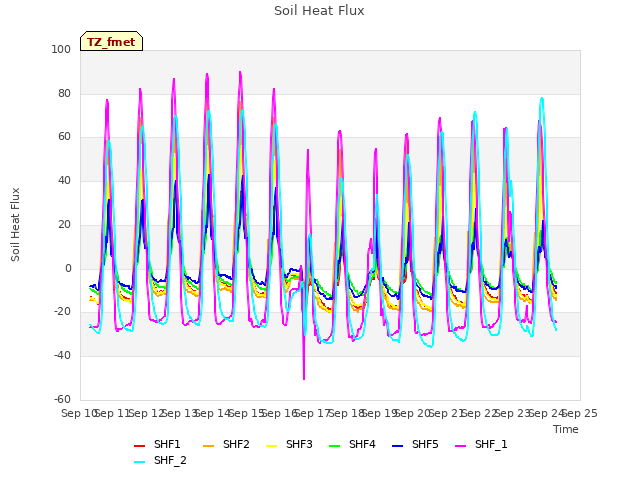Click the 40 y-axis tick label
Image resolution: width=640 pixels, height=480 pixels.
pyautogui.click(x=64, y=180)
